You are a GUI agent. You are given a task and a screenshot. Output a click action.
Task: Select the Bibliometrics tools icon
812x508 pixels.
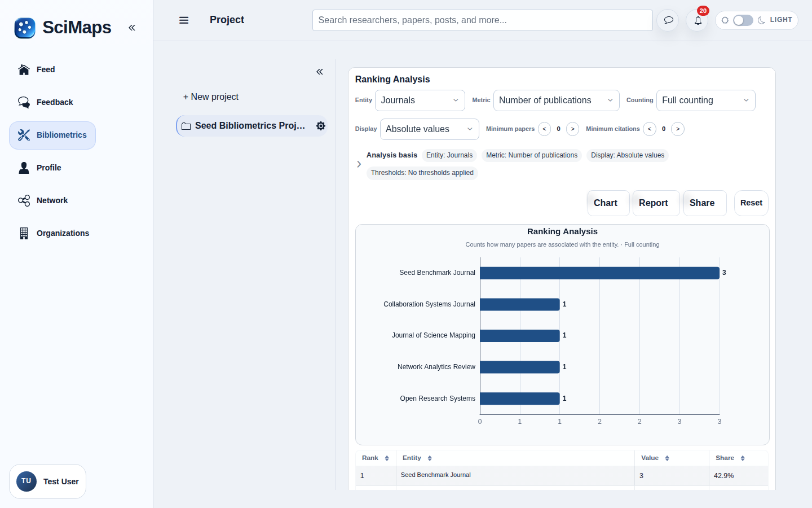point(24,135)
